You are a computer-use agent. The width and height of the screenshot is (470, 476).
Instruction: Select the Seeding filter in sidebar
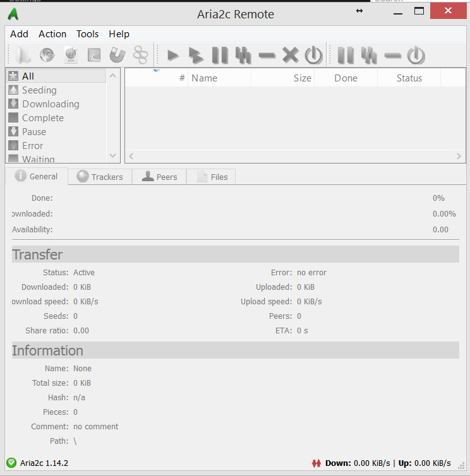click(39, 90)
